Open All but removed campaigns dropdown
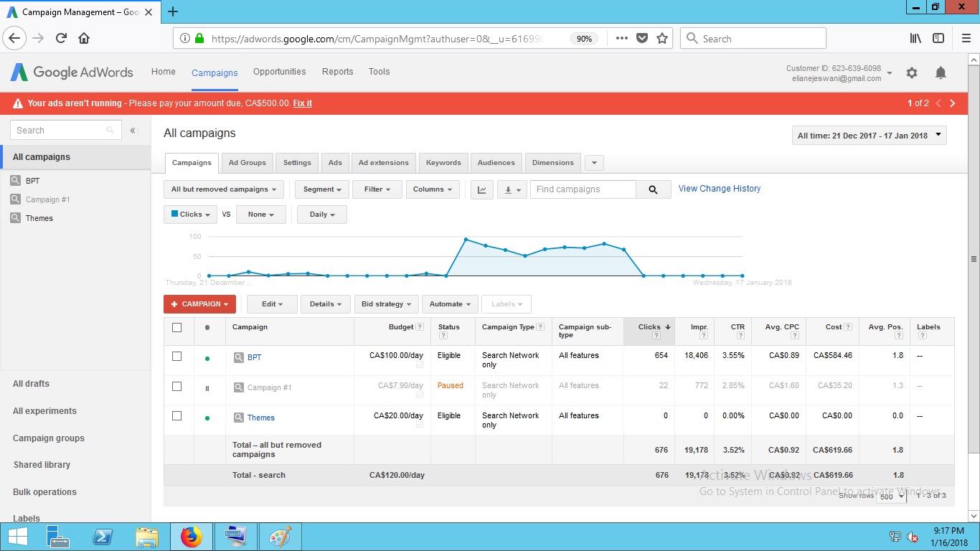 click(x=224, y=189)
